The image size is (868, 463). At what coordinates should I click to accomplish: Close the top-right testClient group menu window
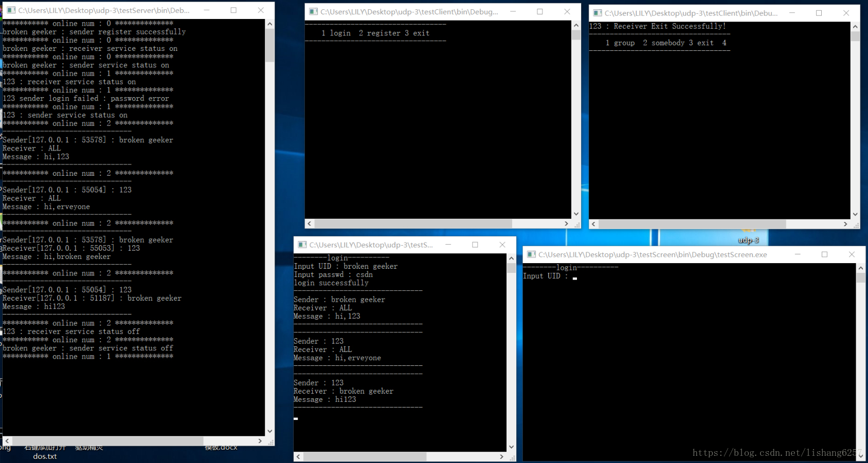846,13
